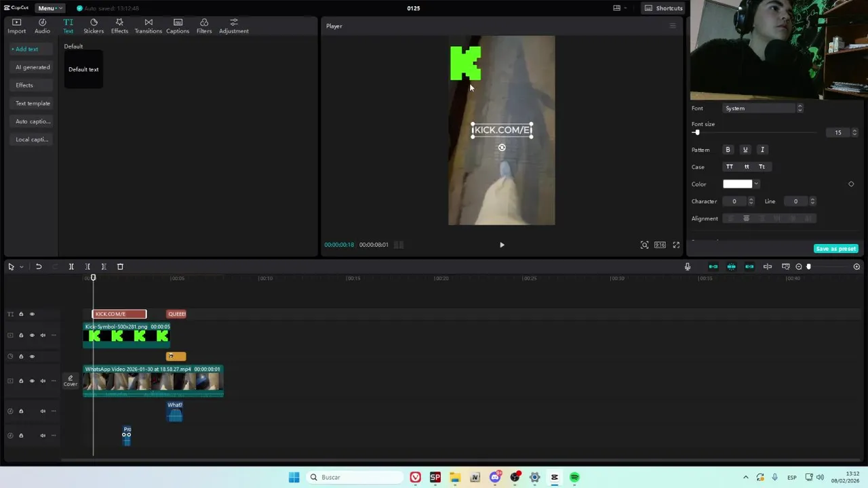The height and width of the screenshot is (488, 868).
Task: Mute the WhatsApp Video main track
Action: (x=43, y=381)
